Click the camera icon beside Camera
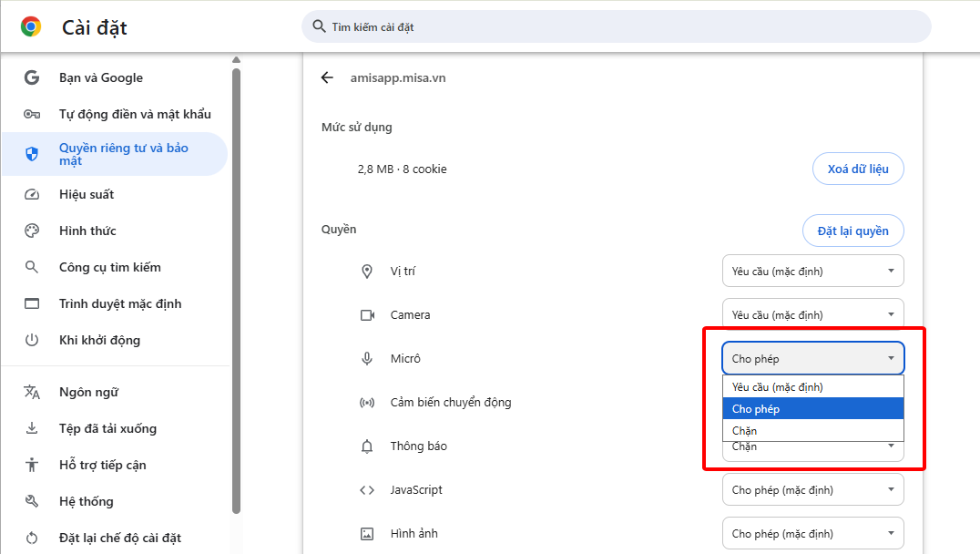980x554 pixels. click(368, 315)
